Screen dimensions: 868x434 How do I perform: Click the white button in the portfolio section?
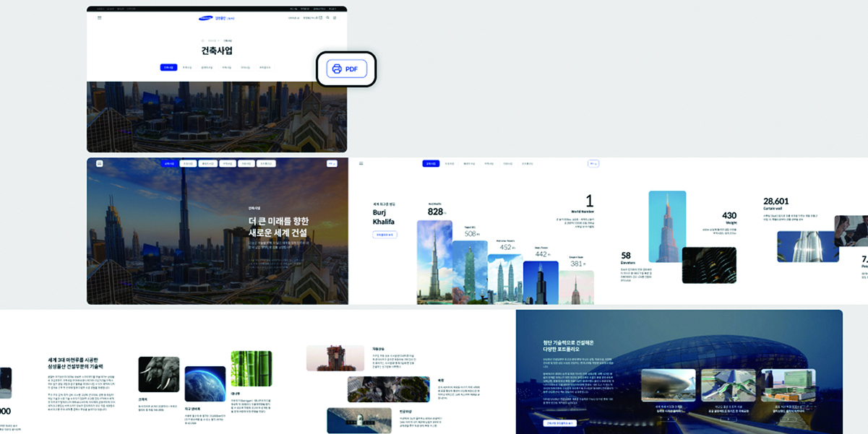tap(559, 422)
